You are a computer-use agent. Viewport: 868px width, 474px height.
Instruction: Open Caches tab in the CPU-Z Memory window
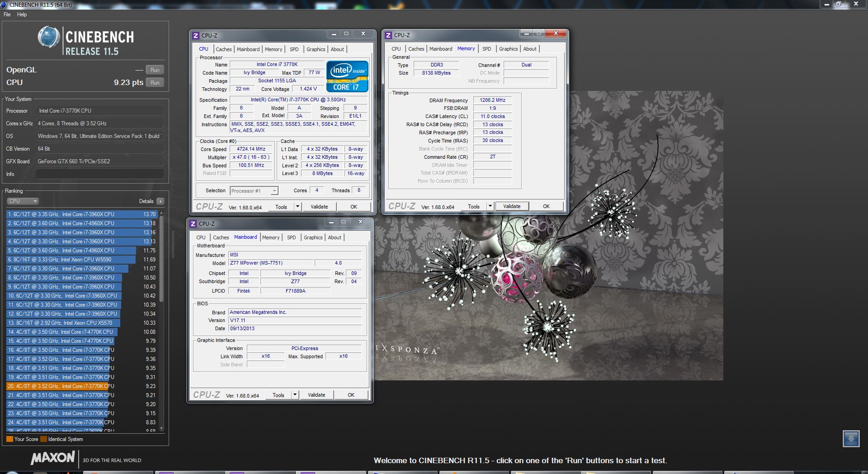416,49
